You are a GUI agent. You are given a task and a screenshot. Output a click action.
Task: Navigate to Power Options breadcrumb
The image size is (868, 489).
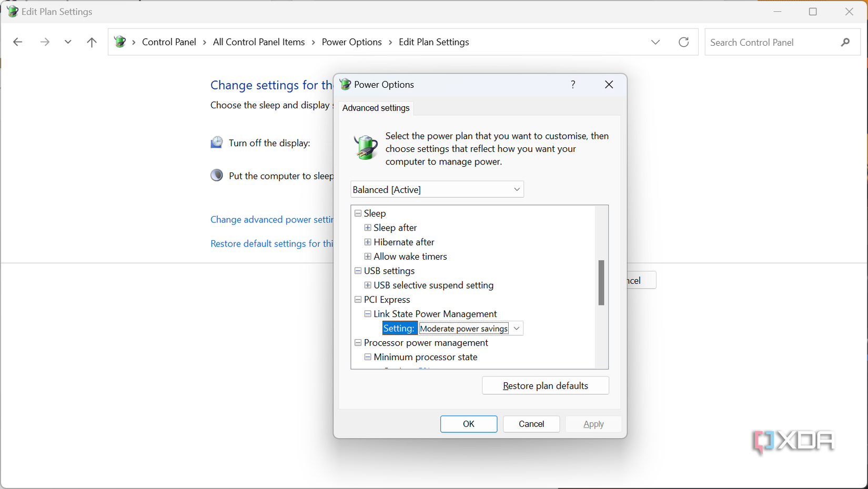click(351, 42)
